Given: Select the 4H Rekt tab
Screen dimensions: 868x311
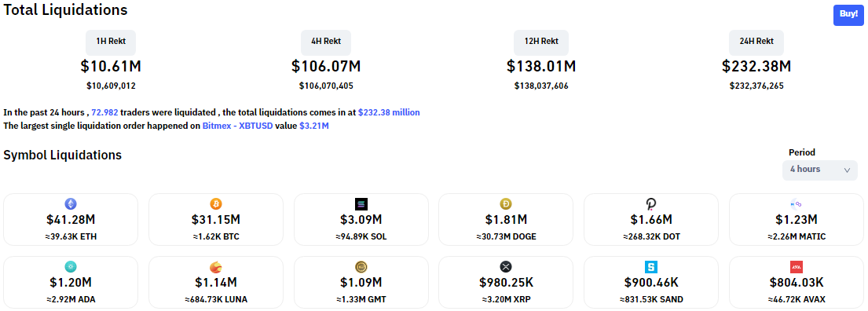Looking at the screenshot, I should pos(326,42).
